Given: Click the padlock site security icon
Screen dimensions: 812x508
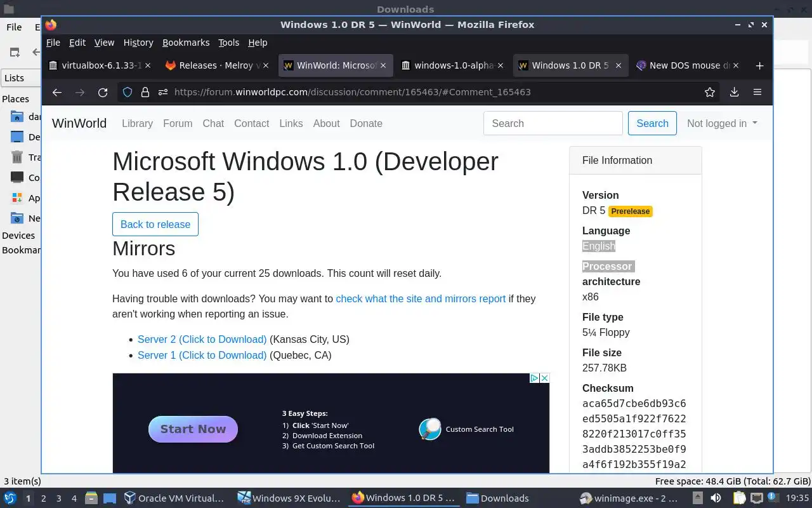Looking at the screenshot, I should (145, 92).
